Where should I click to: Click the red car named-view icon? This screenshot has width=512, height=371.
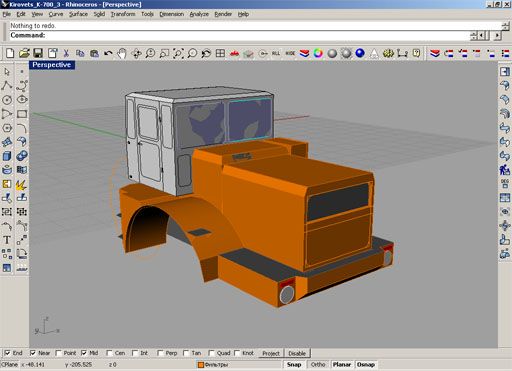234,53
